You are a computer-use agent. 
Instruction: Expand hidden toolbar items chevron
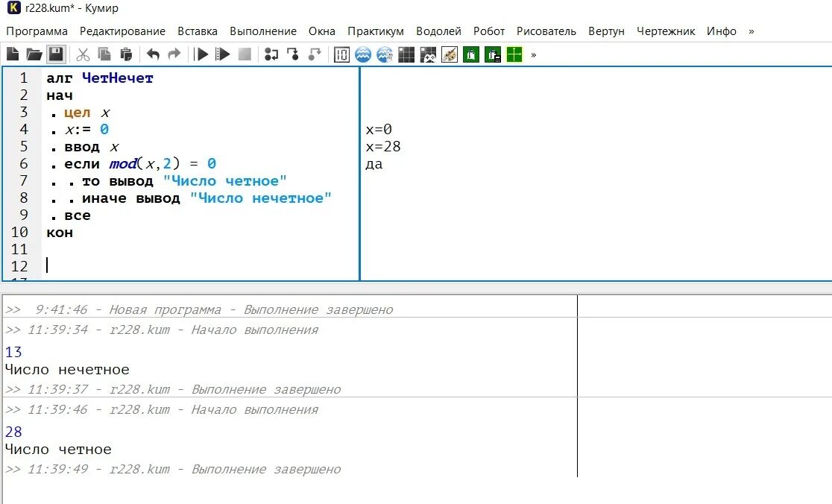point(533,54)
